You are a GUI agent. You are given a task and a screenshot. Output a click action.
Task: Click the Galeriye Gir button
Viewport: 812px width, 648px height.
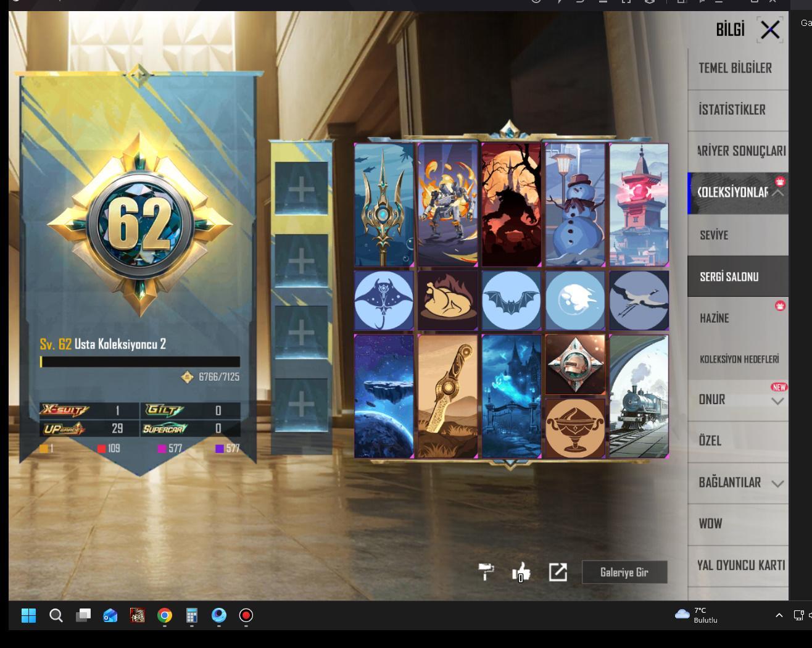click(x=624, y=572)
